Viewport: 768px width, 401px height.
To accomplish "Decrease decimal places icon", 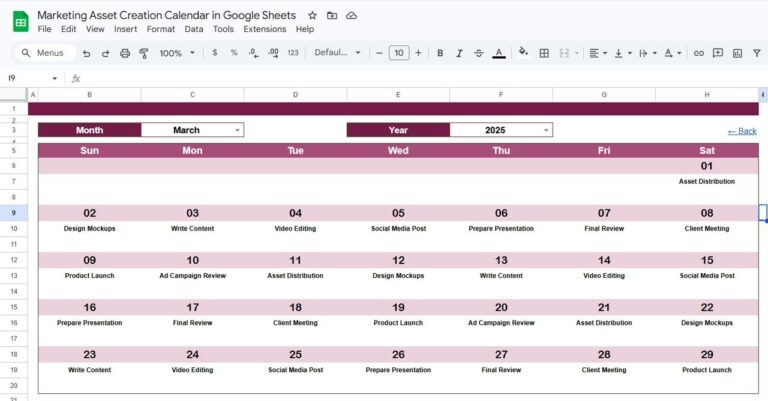I will tap(253, 53).
